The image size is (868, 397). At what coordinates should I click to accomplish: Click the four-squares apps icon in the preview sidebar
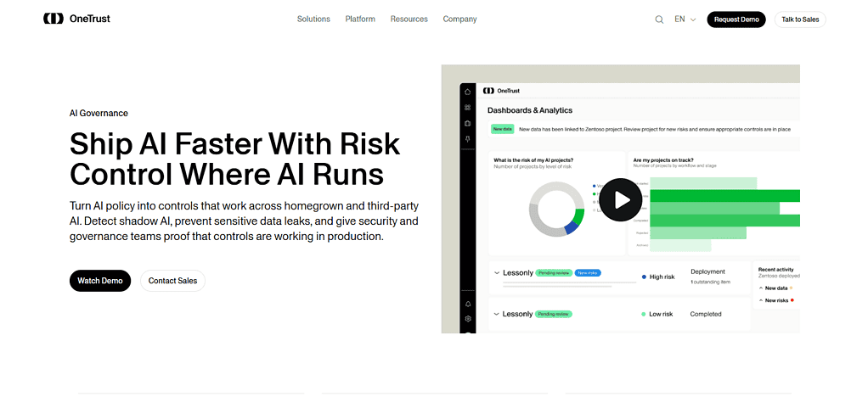click(x=468, y=107)
